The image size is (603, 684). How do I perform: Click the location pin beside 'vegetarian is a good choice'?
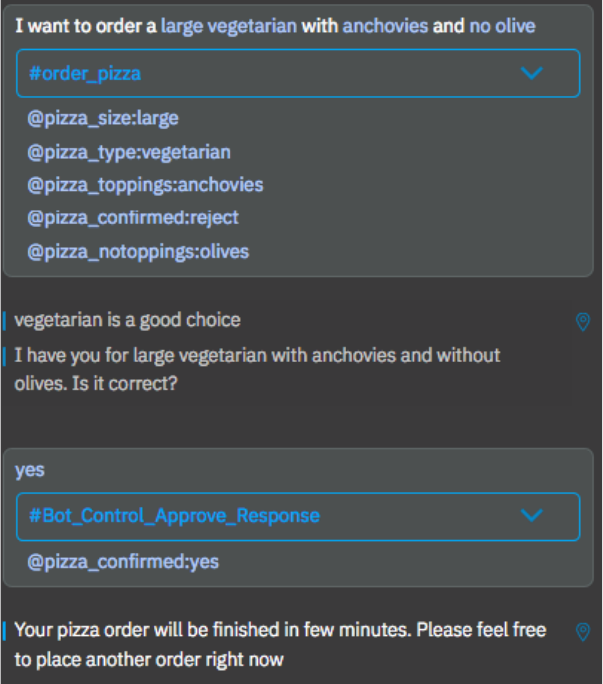click(x=583, y=321)
